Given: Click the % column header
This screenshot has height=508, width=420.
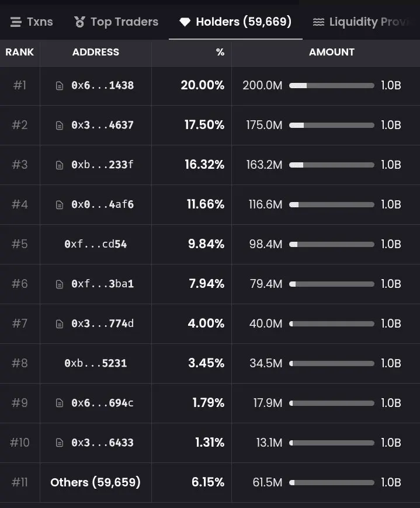Looking at the screenshot, I should point(220,52).
